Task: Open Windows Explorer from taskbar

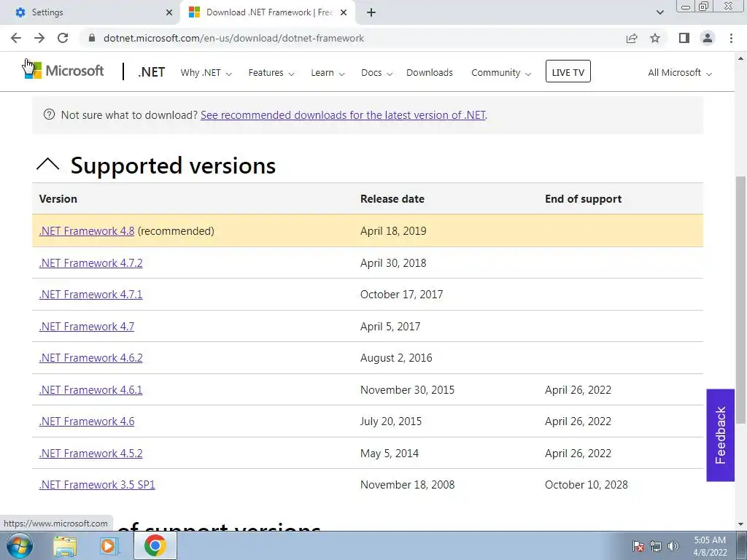Action: coord(65,545)
